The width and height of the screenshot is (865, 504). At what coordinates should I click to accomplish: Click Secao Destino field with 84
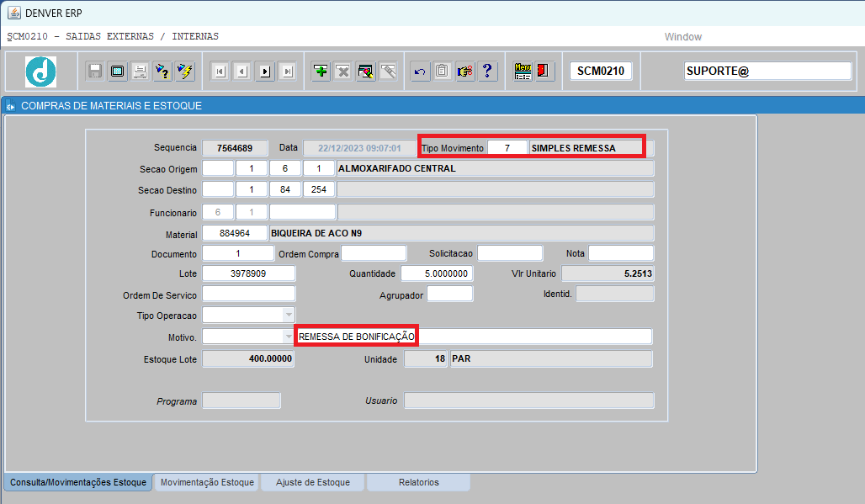pos(285,189)
